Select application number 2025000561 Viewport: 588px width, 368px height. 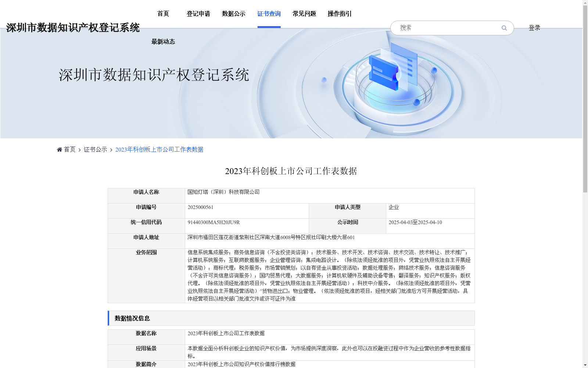click(200, 208)
